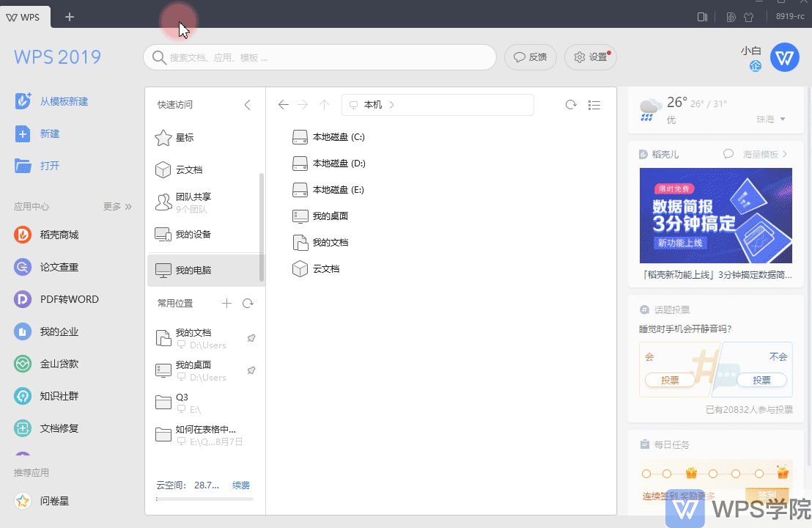Launch PDF转WORD tool
The width and height of the screenshot is (812, 528).
[56, 299]
